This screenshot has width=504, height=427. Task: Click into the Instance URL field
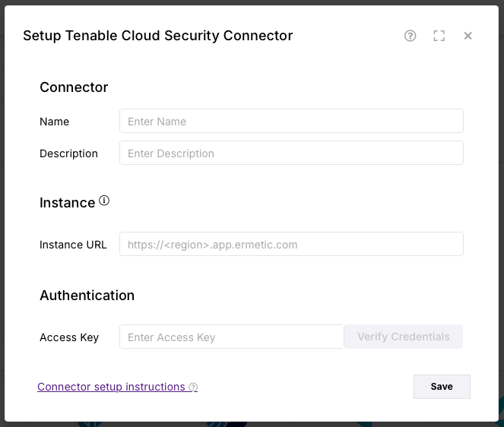coord(291,244)
